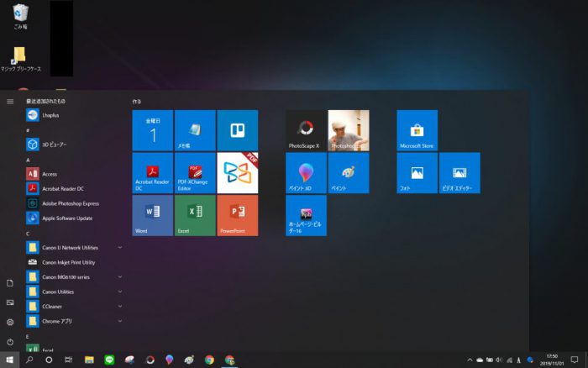Image resolution: width=588 pixels, height=368 pixels.
Task: Open Documents from Start sidebar
Action: coord(10,283)
